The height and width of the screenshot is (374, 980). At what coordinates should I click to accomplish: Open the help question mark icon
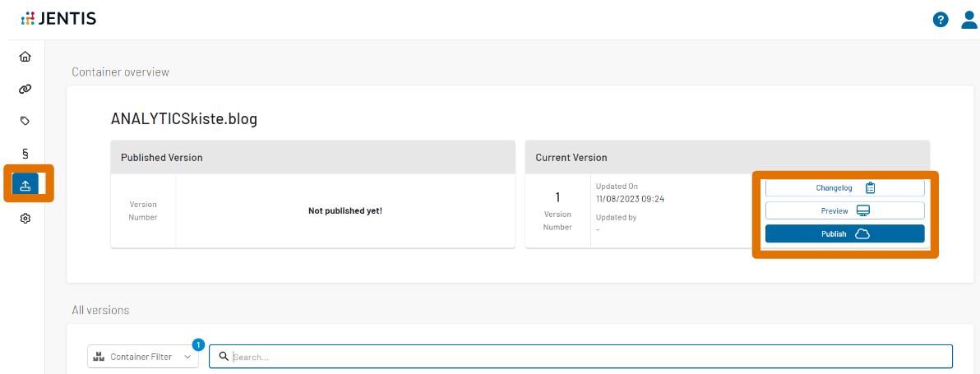coord(940,20)
